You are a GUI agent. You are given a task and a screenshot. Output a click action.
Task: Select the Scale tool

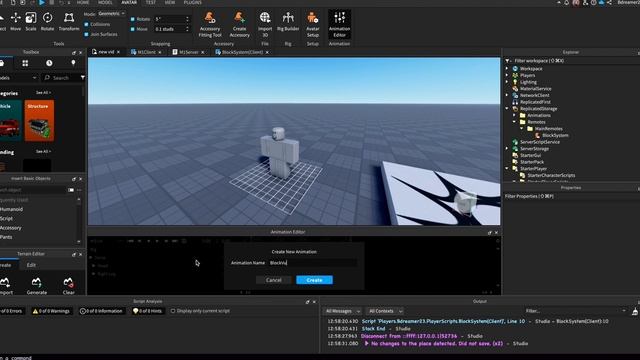tap(31, 22)
